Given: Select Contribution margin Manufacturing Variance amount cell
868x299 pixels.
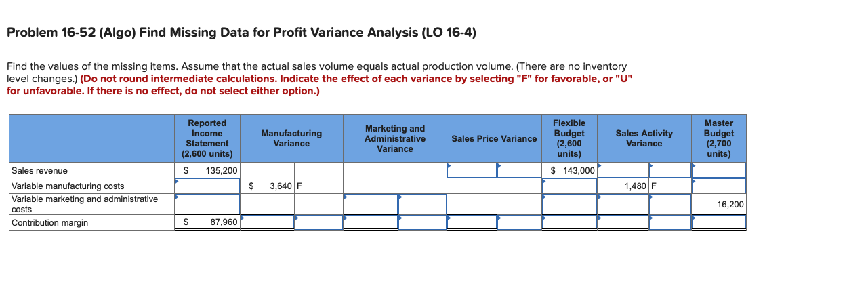Looking at the screenshot, I should tap(268, 222).
